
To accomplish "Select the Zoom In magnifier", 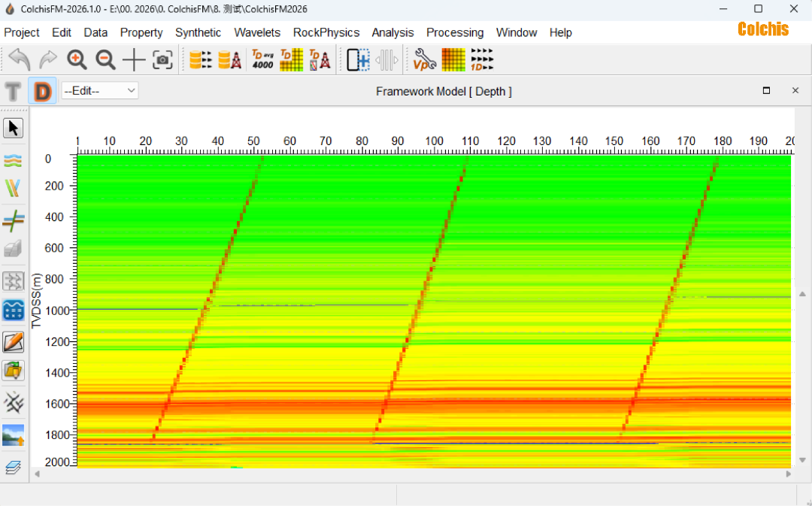I will click(77, 60).
